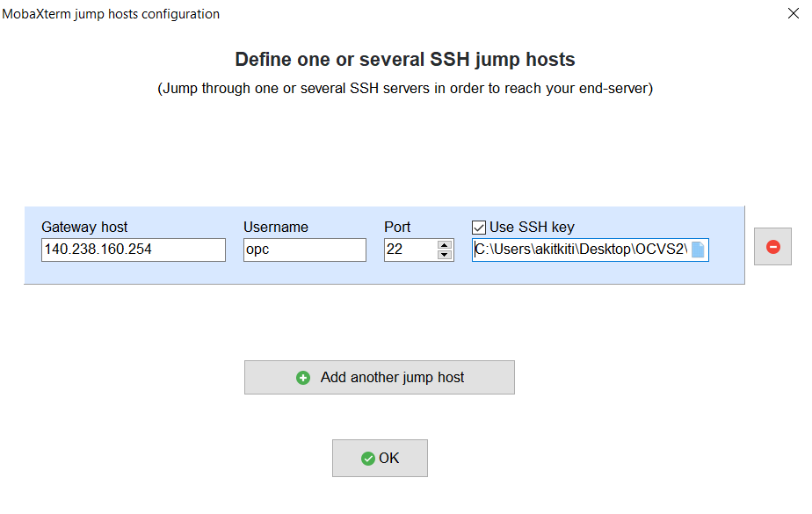Confirm jump host setup with OK

coord(380,458)
